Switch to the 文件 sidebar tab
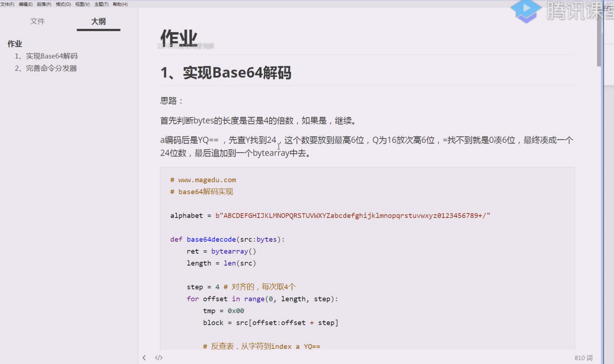Screen dimensions: 614x364 point(37,21)
